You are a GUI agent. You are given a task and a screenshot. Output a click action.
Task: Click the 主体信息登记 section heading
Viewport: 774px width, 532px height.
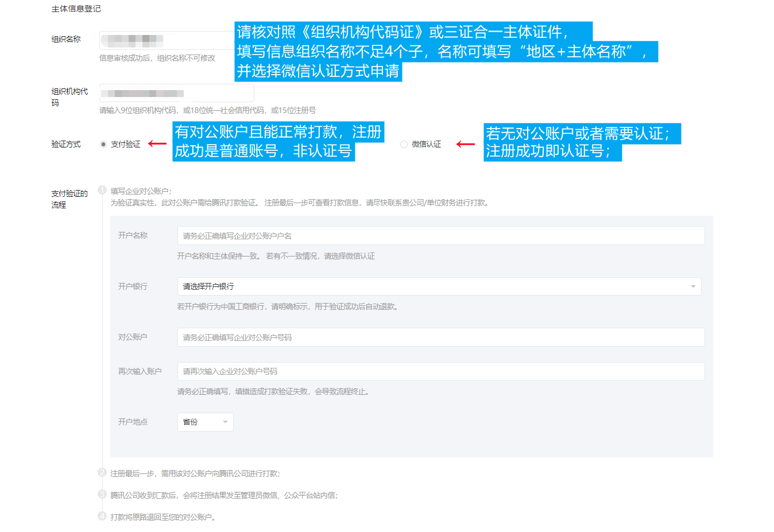pyautogui.click(x=76, y=9)
